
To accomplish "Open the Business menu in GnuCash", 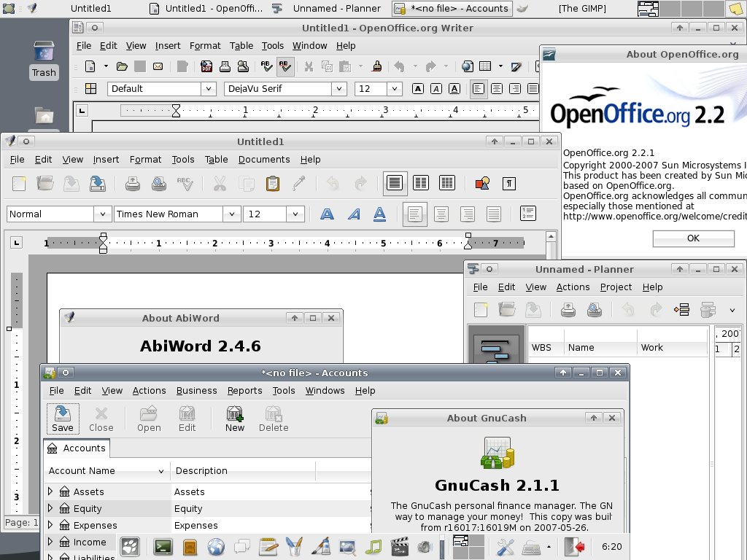I will (x=196, y=391).
